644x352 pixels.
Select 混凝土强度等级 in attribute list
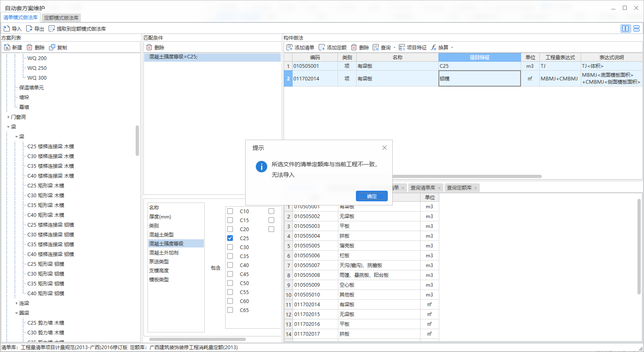176,243
